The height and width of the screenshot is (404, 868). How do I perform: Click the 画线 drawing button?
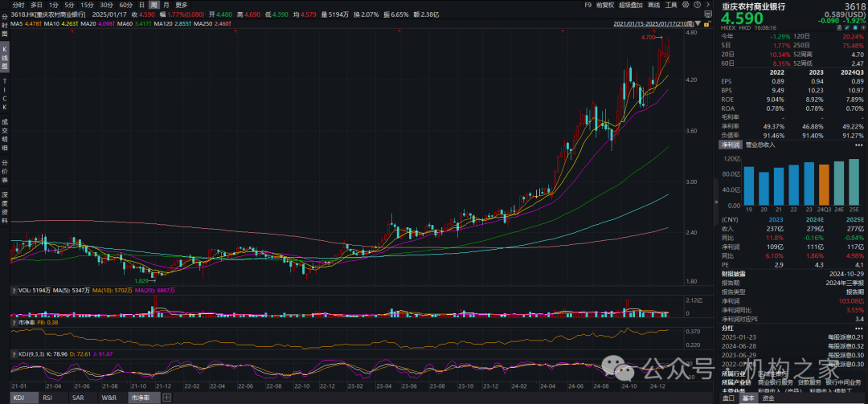coord(654,5)
